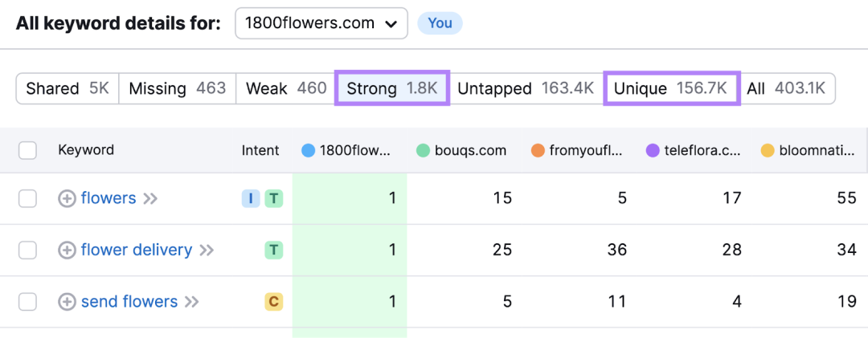
Task: Check the box for the flowers row
Action: point(27,198)
